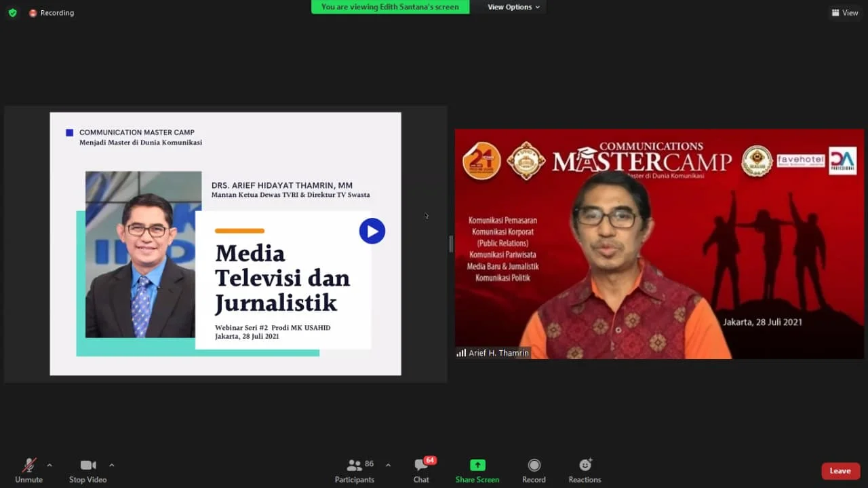Click the unread chat badge showing 64
868x488 pixels.
pyautogui.click(x=430, y=460)
